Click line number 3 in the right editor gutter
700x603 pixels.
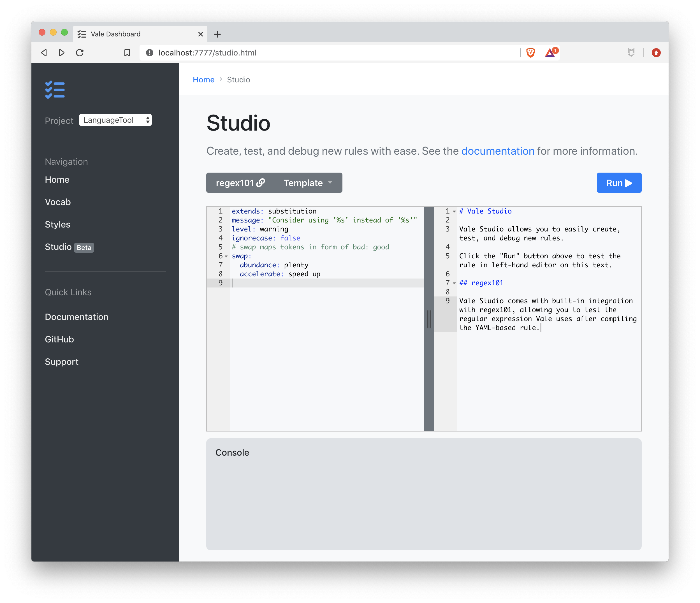click(x=447, y=229)
